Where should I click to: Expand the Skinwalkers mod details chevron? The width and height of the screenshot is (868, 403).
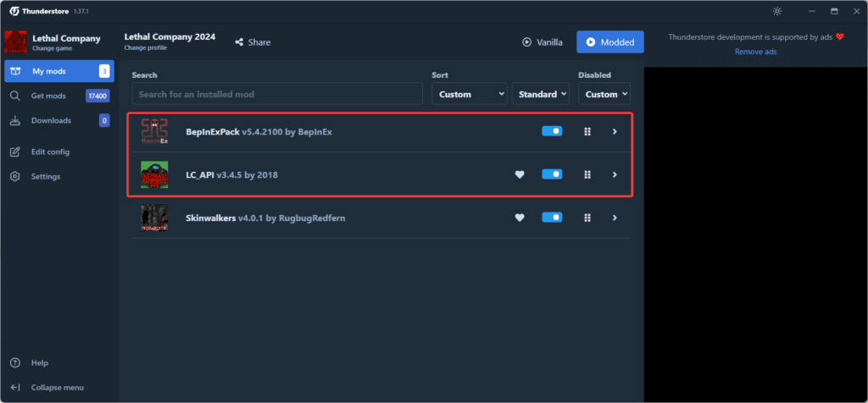coord(615,218)
